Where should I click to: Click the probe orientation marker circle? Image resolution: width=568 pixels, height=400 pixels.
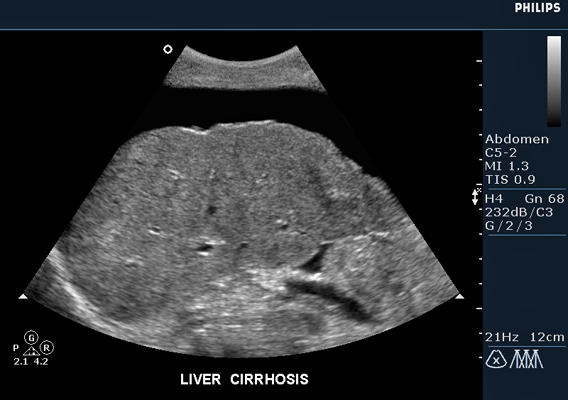[168, 49]
